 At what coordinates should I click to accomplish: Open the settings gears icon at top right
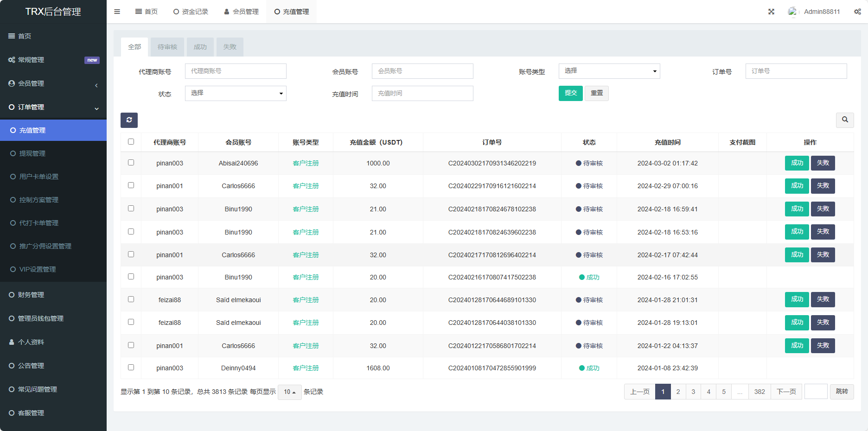857,12
